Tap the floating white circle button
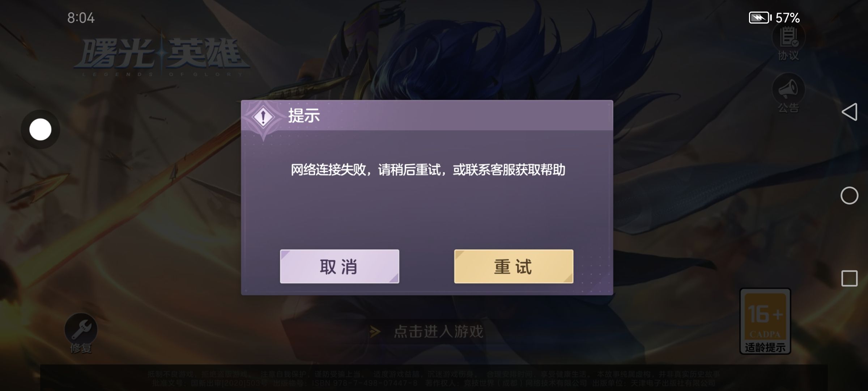Screen dimensions: 868x391 40,130
